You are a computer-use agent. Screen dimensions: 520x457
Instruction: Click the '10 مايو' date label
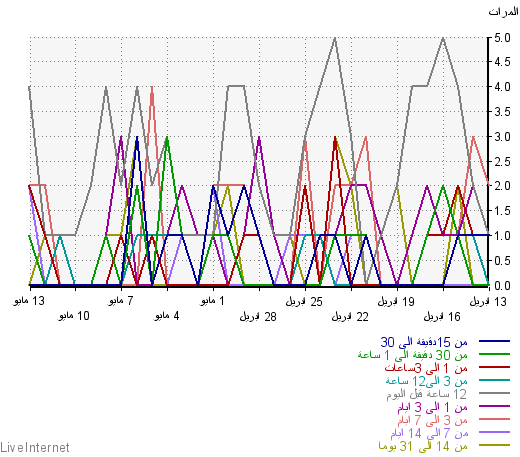tap(74, 316)
